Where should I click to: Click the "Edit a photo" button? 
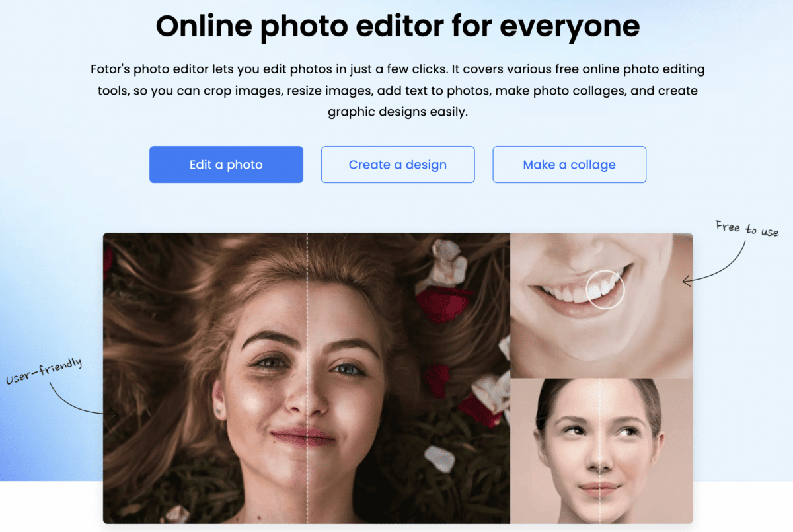(x=226, y=165)
